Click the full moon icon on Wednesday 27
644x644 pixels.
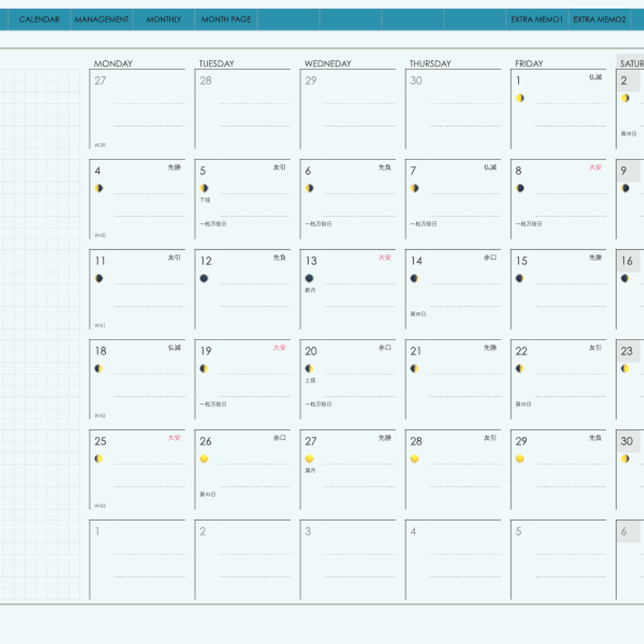pos(309,458)
